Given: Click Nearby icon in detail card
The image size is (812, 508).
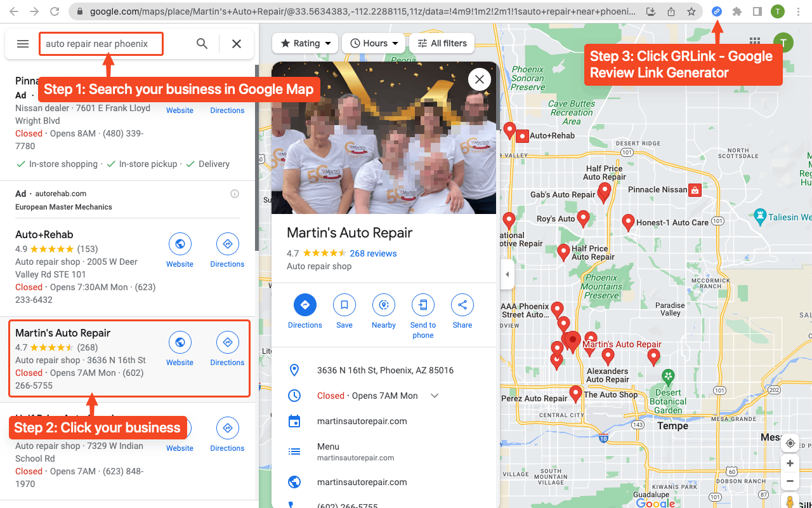Looking at the screenshot, I should tap(384, 305).
